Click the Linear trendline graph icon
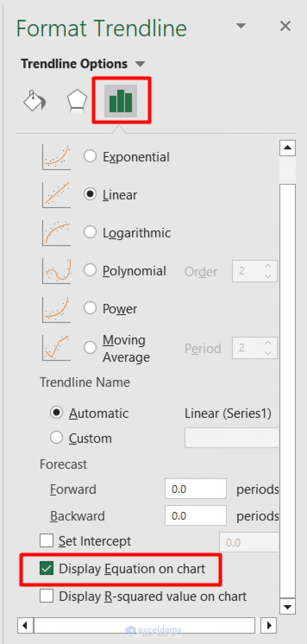The height and width of the screenshot is (644, 307). point(57,195)
